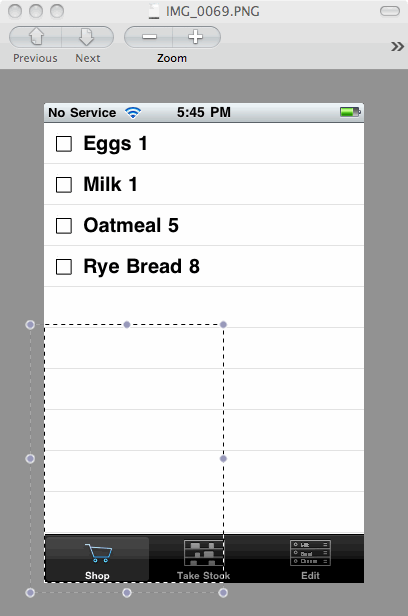
Task: Select the Rye Bread 8 row text
Action: click(141, 266)
